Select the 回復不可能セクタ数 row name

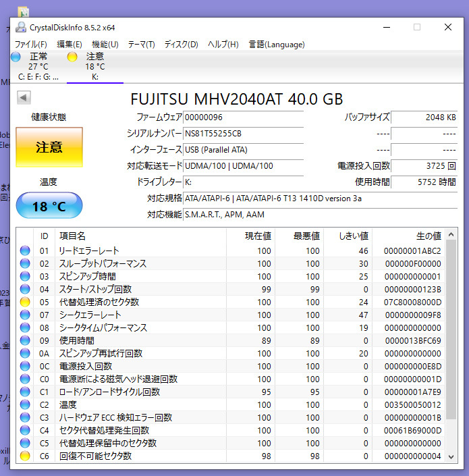click(x=96, y=456)
